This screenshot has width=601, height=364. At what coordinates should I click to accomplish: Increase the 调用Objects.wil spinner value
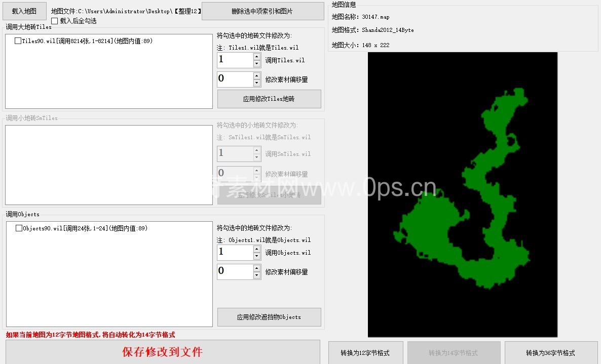click(257, 249)
